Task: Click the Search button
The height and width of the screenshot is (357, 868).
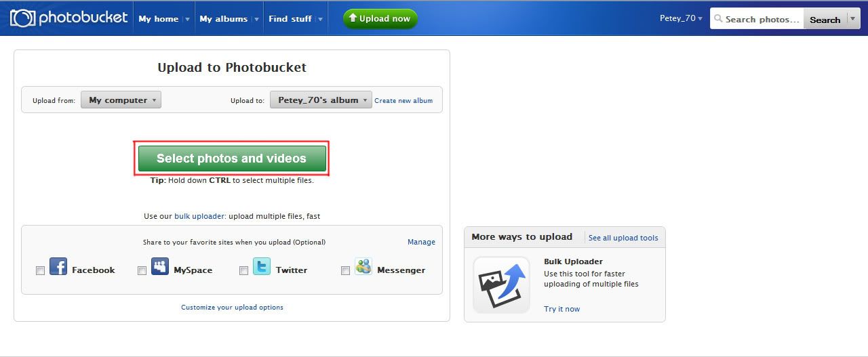Action: (825, 19)
